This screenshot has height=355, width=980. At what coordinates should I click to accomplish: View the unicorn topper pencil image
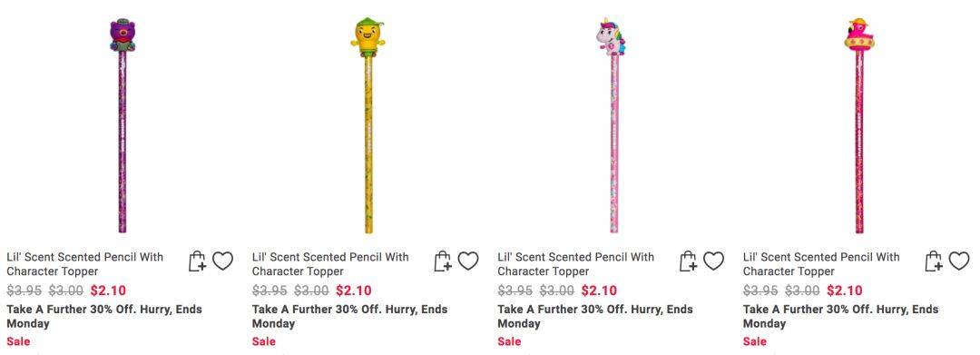point(612,126)
